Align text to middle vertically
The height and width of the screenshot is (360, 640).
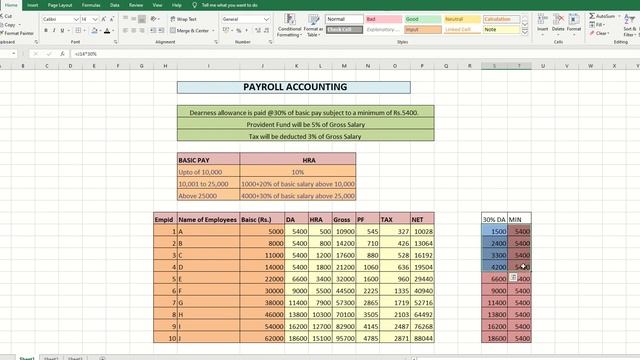133,19
